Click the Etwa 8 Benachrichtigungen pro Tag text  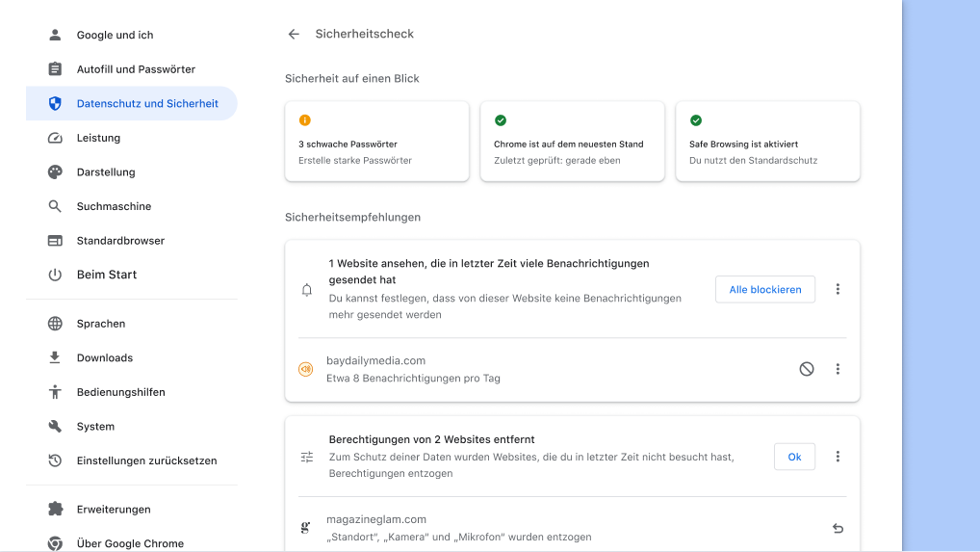413,379
